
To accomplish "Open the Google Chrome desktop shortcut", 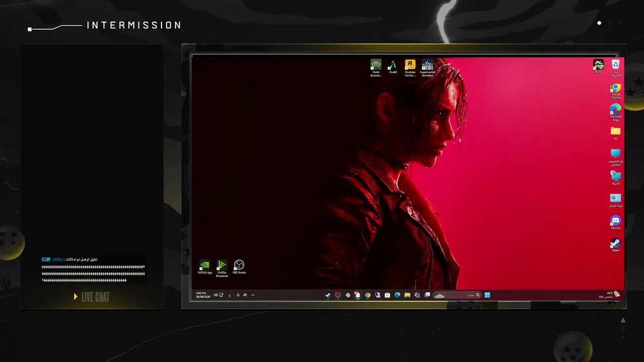I will 615,91.
